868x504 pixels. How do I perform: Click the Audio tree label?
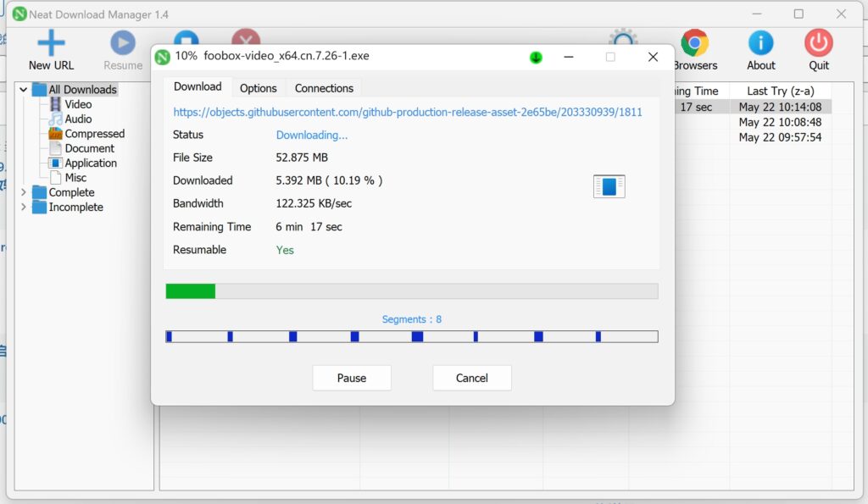pyautogui.click(x=78, y=119)
